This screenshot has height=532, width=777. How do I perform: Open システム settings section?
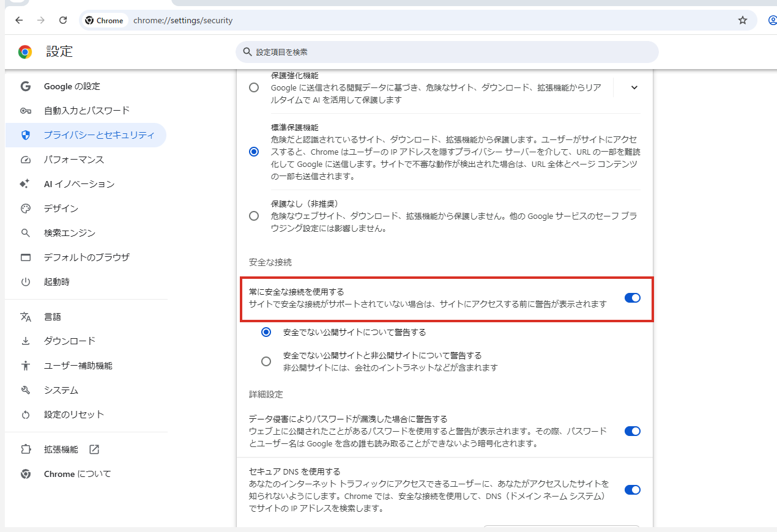[86, 390]
